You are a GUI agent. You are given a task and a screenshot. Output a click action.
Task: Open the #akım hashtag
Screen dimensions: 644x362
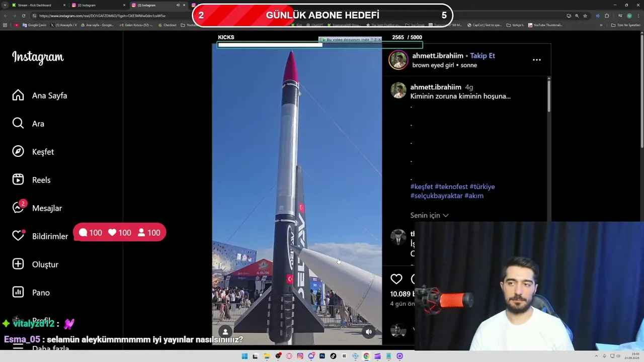click(474, 196)
